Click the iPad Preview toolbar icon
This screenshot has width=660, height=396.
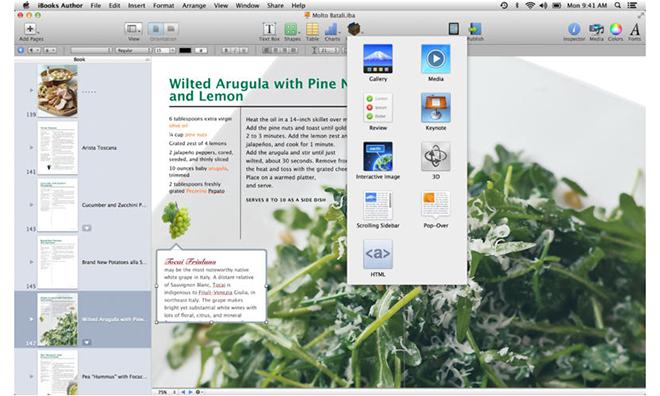(x=453, y=29)
